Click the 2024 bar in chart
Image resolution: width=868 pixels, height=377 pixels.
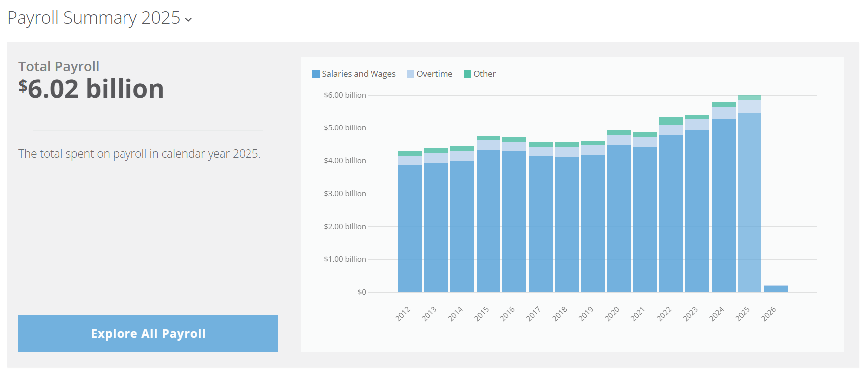[x=723, y=204]
